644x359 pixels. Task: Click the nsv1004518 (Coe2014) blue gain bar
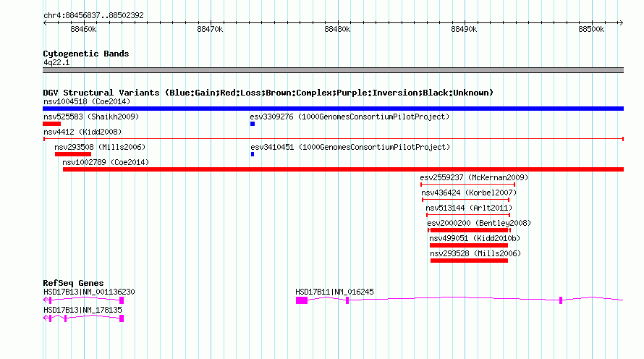tap(333, 109)
